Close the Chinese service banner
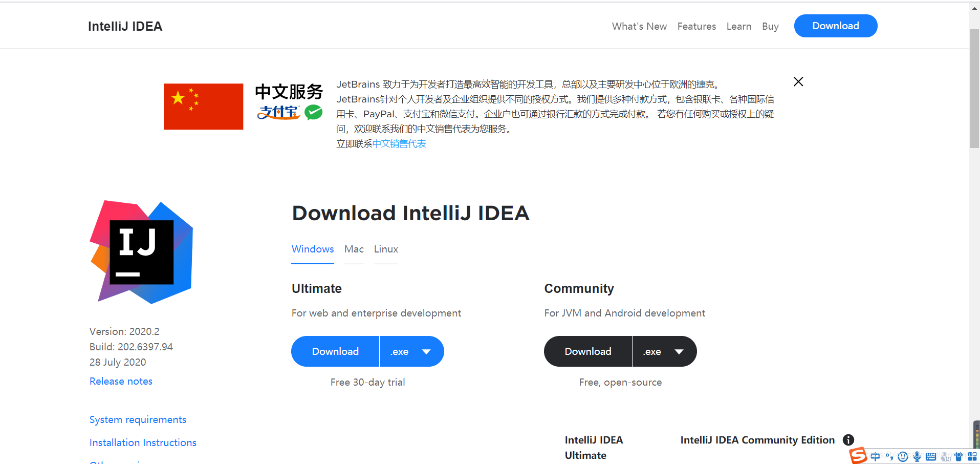 (x=798, y=81)
